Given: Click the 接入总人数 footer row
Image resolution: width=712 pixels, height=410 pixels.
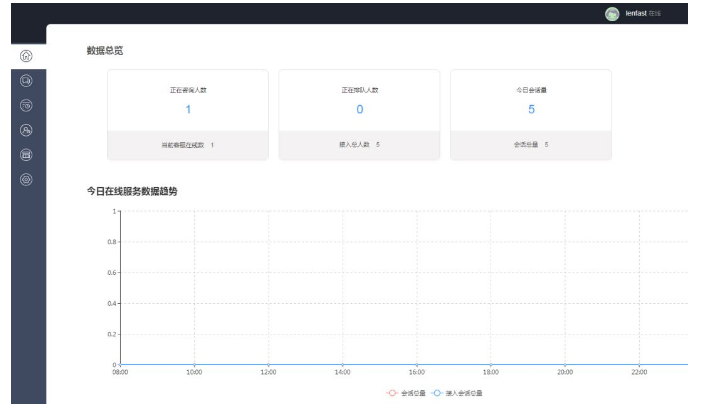Looking at the screenshot, I should pos(359,145).
